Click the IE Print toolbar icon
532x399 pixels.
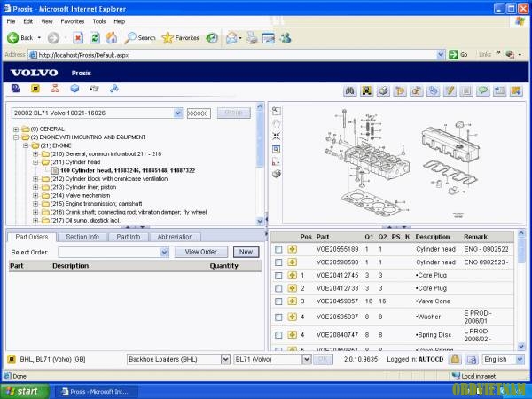click(x=252, y=37)
